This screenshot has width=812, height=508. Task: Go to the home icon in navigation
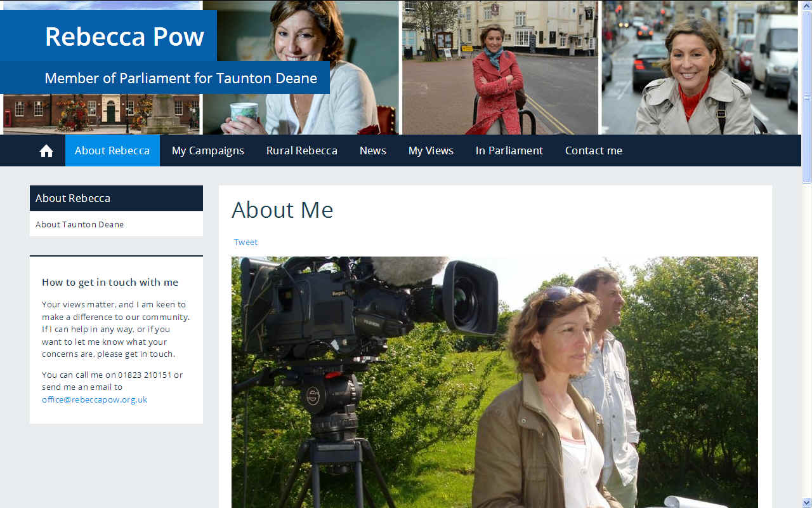click(46, 150)
